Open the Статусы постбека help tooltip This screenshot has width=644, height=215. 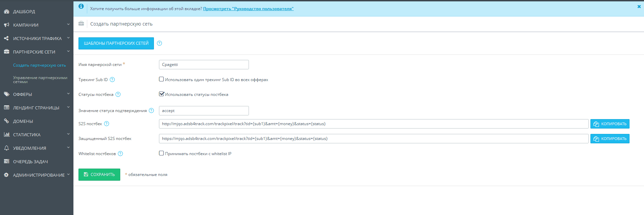coord(118,95)
